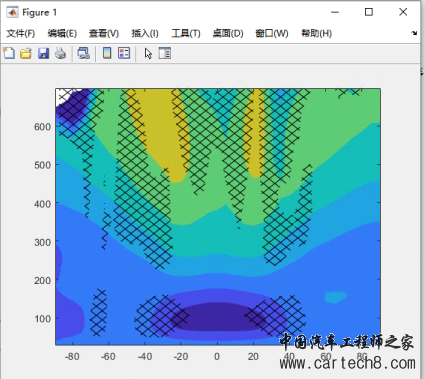Screen dimensions: 425x379
Task: Select the Edit Plot arrow tool
Action: point(148,53)
